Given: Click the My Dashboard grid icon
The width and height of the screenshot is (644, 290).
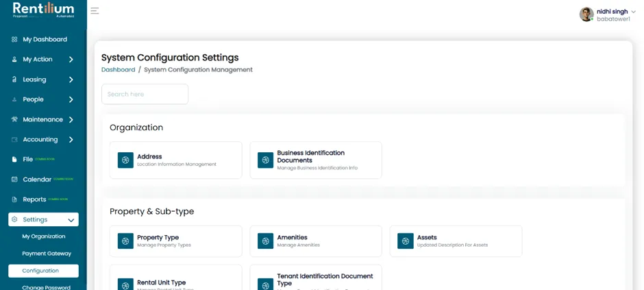Looking at the screenshot, I should (14, 40).
